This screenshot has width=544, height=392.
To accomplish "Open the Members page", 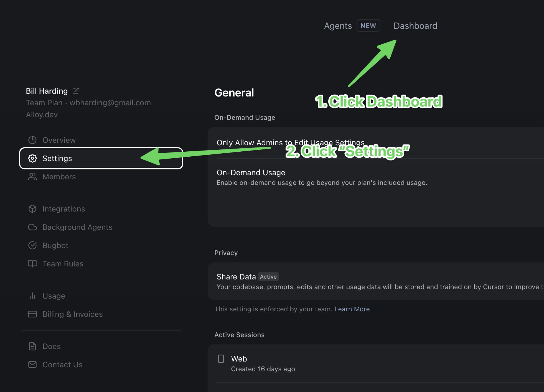I will [x=59, y=177].
